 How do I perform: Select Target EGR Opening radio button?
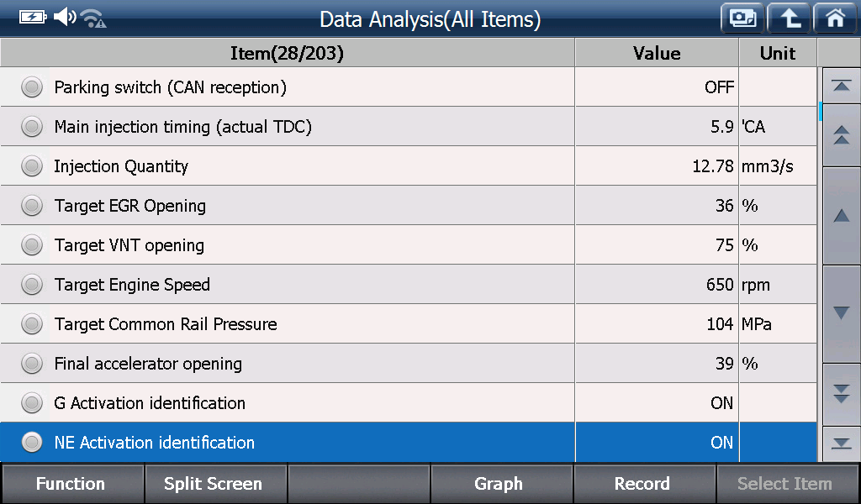coord(32,206)
